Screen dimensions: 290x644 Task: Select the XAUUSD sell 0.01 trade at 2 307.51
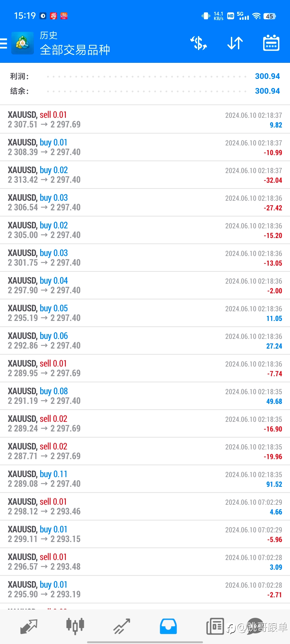(145, 119)
